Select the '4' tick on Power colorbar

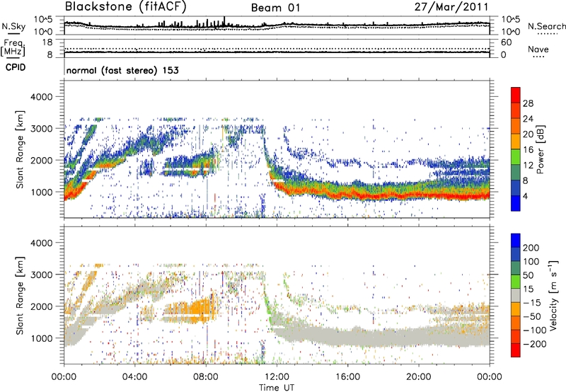(x=525, y=196)
